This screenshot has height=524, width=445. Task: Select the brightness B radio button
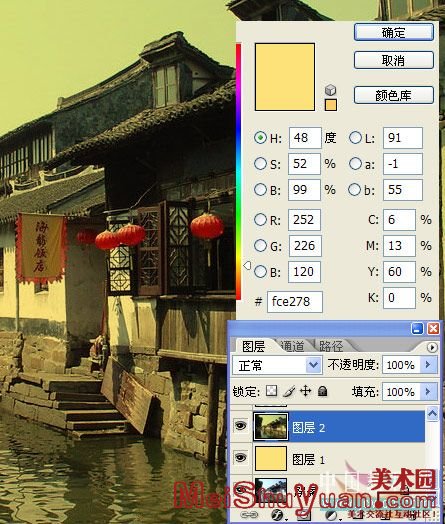click(x=260, y=189)
